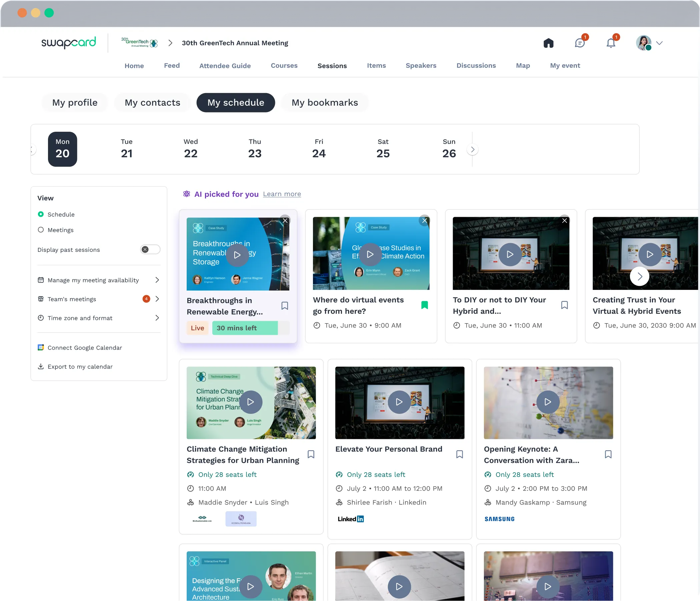Screen dimensions: 700x601
Task: Open the Feed navigation tab
Action: [172, 66]
